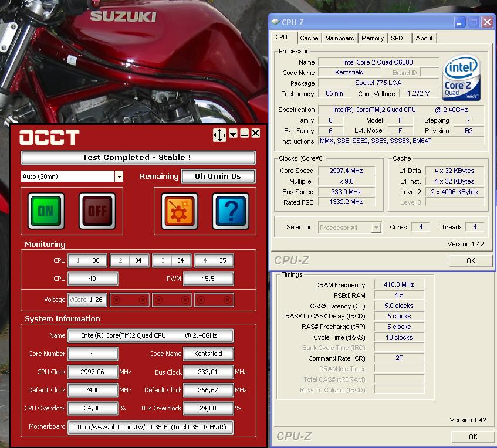Click the Multiplier value x 9.0
Screen dimensions: 497x448
[x=346, y=181]
